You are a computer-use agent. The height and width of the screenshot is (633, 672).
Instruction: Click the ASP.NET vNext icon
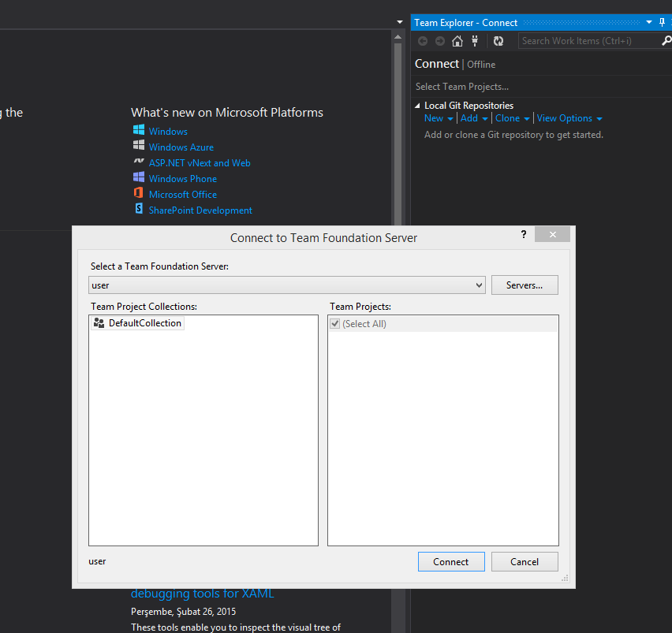pos(139,161)
